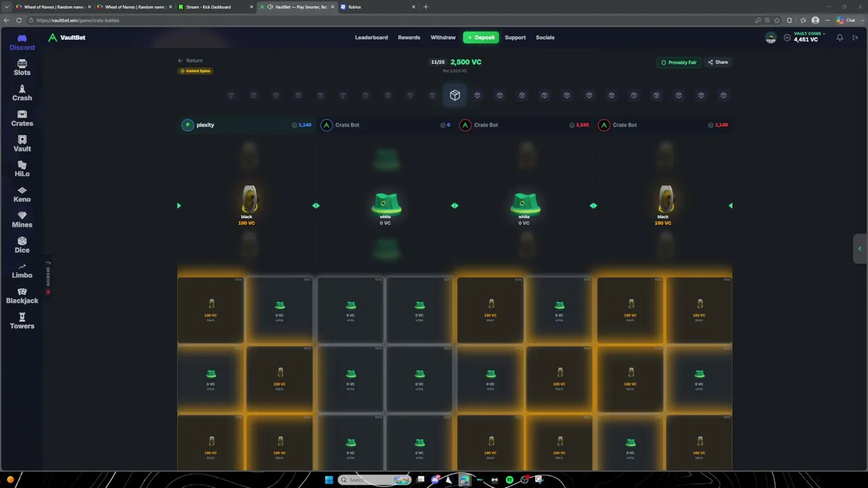This screenshot has height=488, width=868.
Task: Click the Instant Spins badge
Action: (195, 71)
